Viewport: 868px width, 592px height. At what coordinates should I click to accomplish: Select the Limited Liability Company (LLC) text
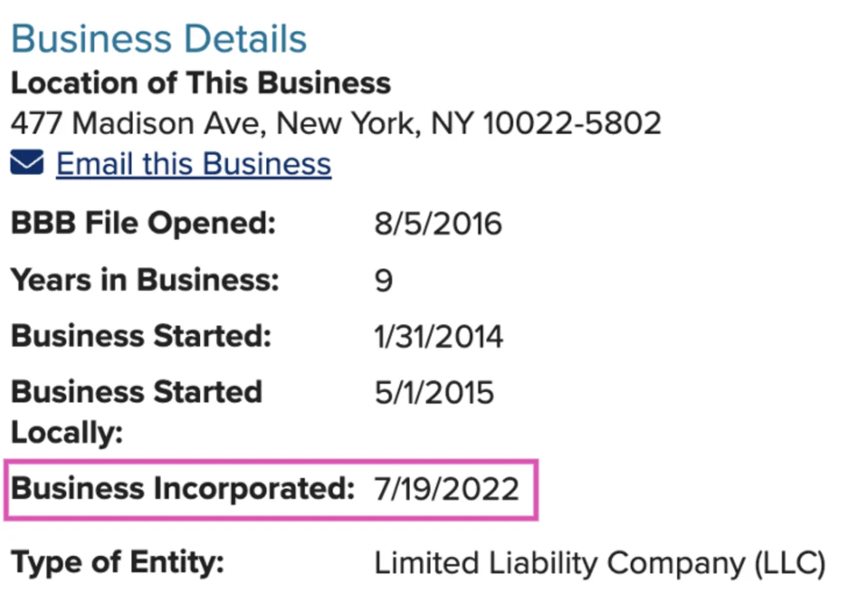(x=600, y=563)
